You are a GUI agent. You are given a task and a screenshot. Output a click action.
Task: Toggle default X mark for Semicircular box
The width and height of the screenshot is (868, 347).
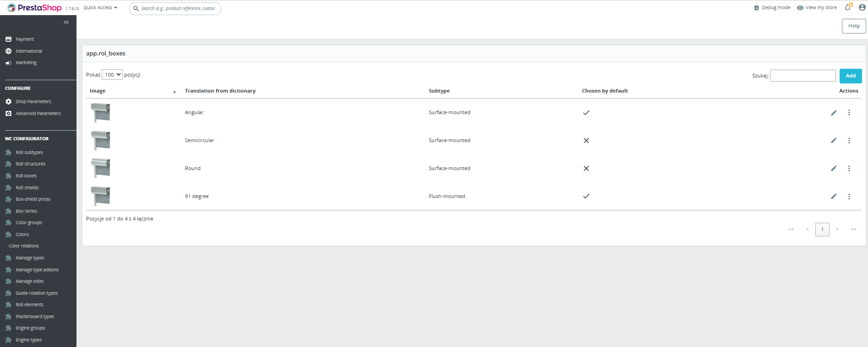[x=586, y=141]
